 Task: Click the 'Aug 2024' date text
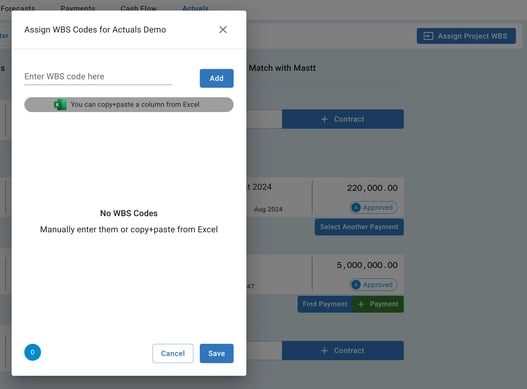pyautogui.click(x=268, y=209)
